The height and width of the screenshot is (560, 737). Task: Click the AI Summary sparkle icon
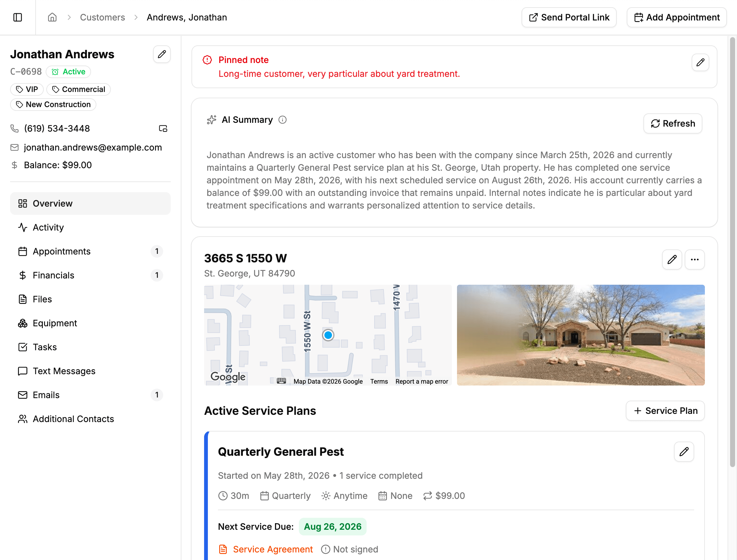pyautogui.click(x=212, y=120)
